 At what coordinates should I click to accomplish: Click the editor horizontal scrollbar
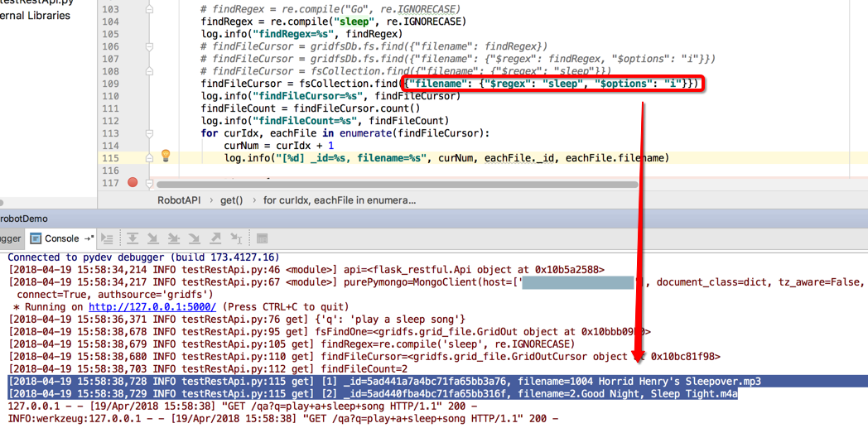point(397,184)
